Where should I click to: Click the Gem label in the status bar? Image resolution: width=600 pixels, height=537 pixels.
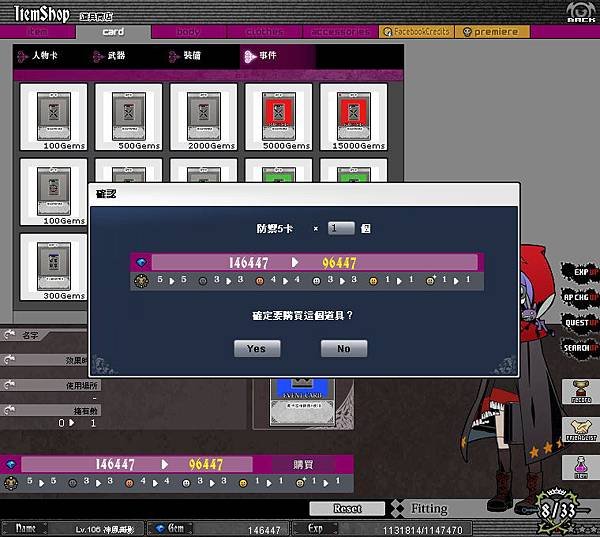click(x=171, y=529)
